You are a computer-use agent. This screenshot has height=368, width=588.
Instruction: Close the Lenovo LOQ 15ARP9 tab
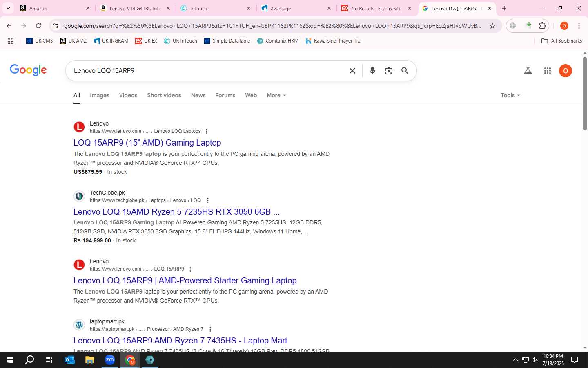pyautogui.click(x=490, y=8)
